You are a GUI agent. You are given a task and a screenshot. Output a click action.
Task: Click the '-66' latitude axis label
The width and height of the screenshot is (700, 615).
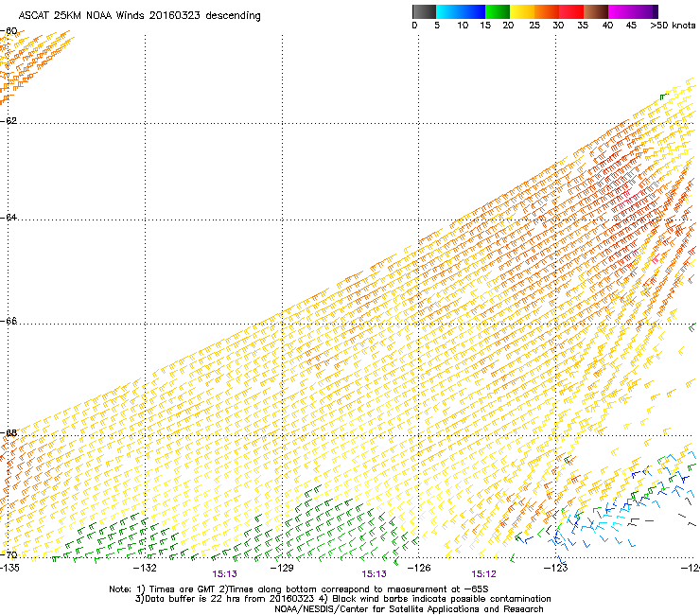pyautogui.click(x=9, y=321)
